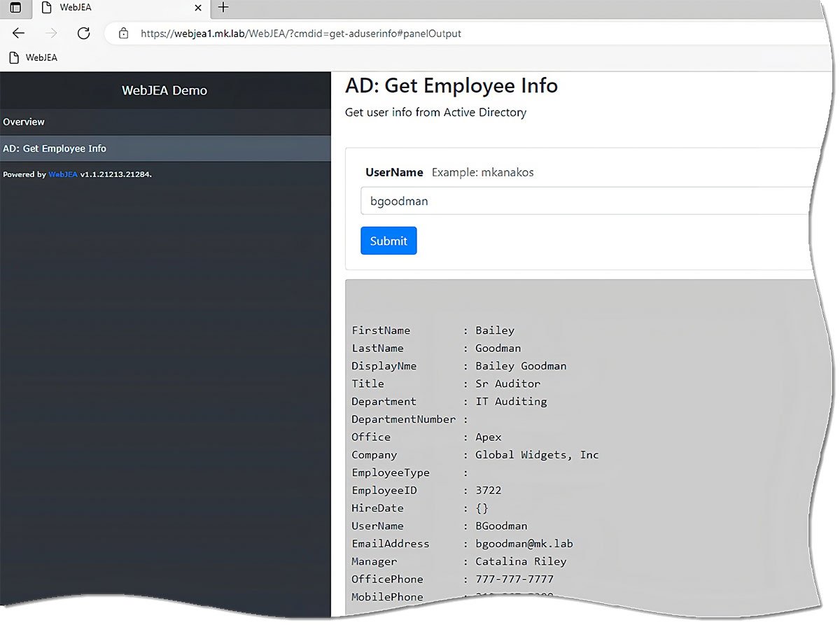
Task: Open a new browser tab with plus icon
Action: click(x=223, y=8)
